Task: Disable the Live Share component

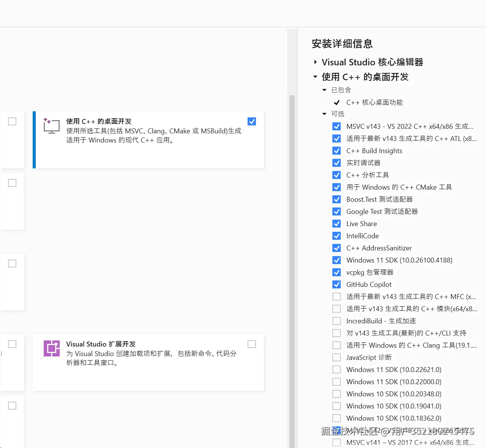Action: [x=337, y=223]
